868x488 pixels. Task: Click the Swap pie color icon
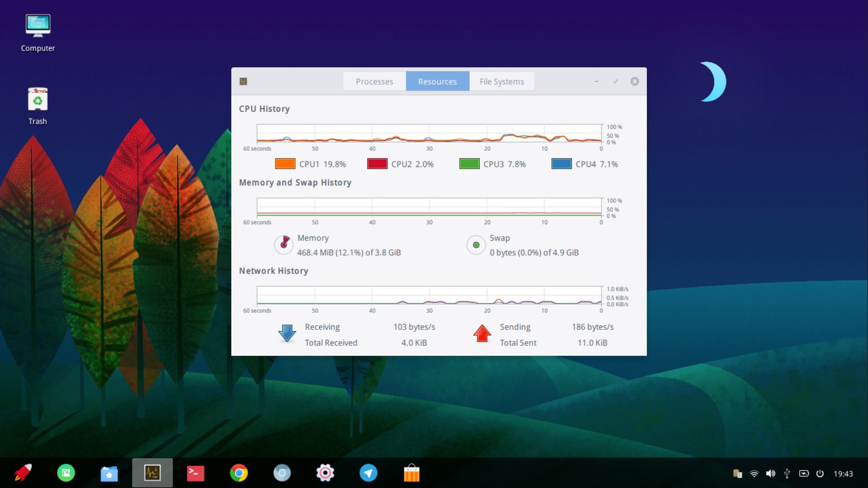(476, 245)
